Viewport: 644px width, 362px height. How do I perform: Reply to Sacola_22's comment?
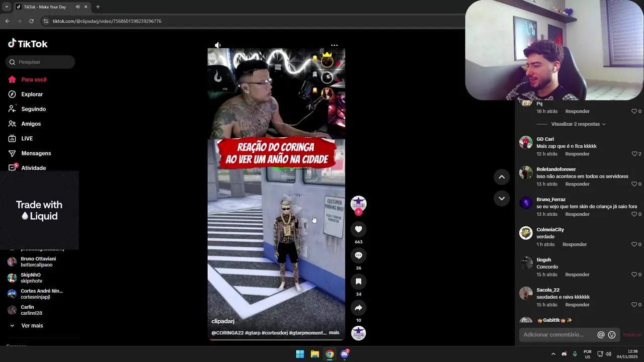(577, 305)
